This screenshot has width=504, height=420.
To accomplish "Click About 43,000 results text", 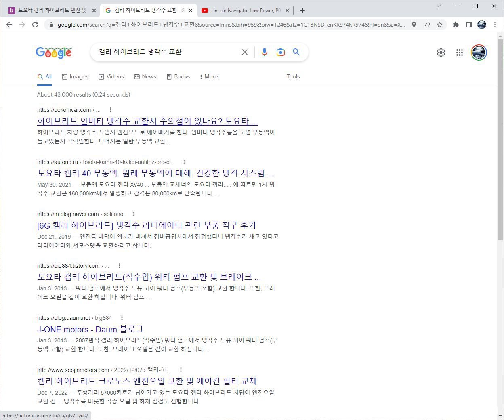I will coord(84,94).
